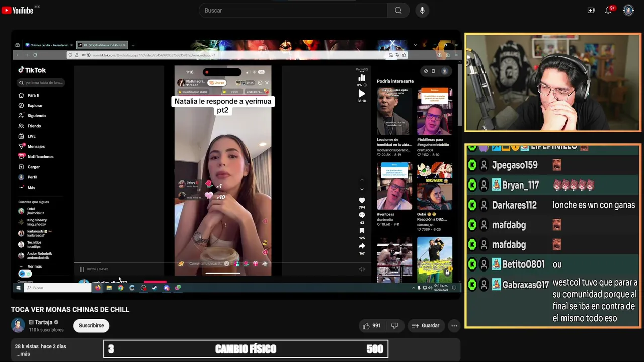This screenshot has width=644, height=362.
Task: Open El Tartaja channel name link
Action: [x=41, y=322]
